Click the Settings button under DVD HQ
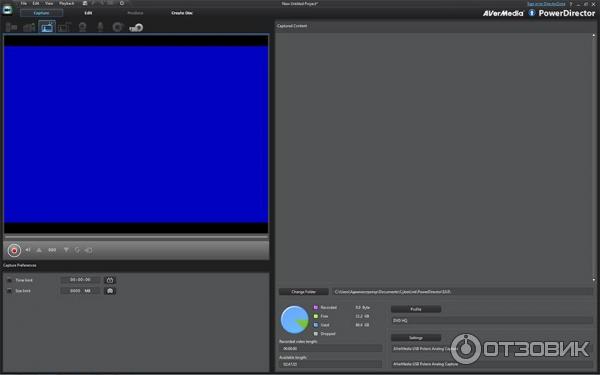600x375 pixels. coord(416,338)
